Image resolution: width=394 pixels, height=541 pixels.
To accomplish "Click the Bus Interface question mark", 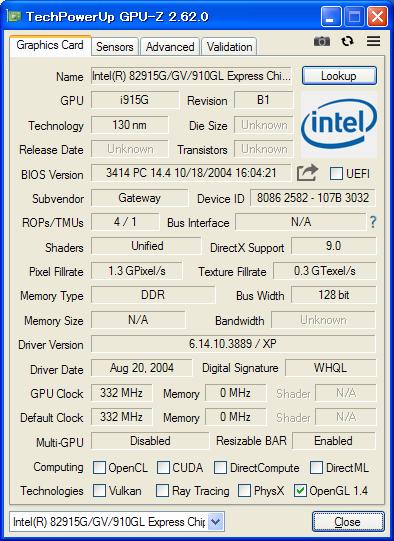I will pos(373,222).
